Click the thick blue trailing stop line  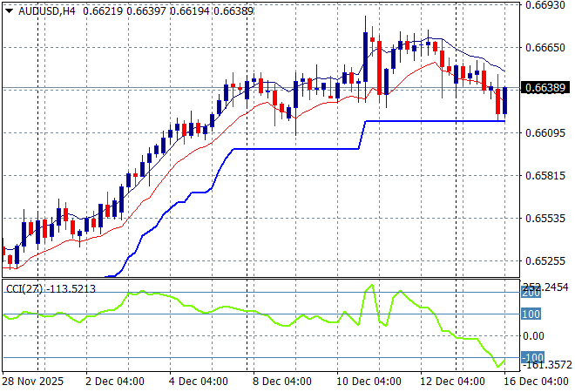[297, 149]
